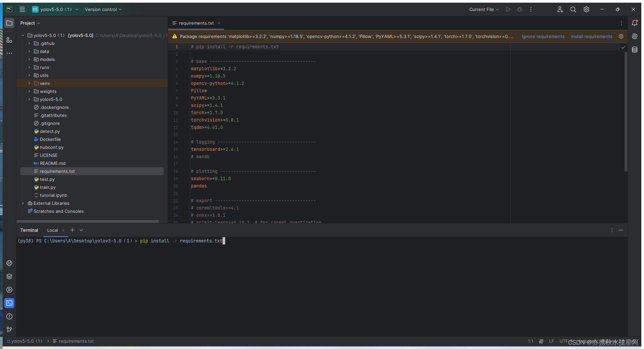Expand the weights folder

(x=29, y=91)
